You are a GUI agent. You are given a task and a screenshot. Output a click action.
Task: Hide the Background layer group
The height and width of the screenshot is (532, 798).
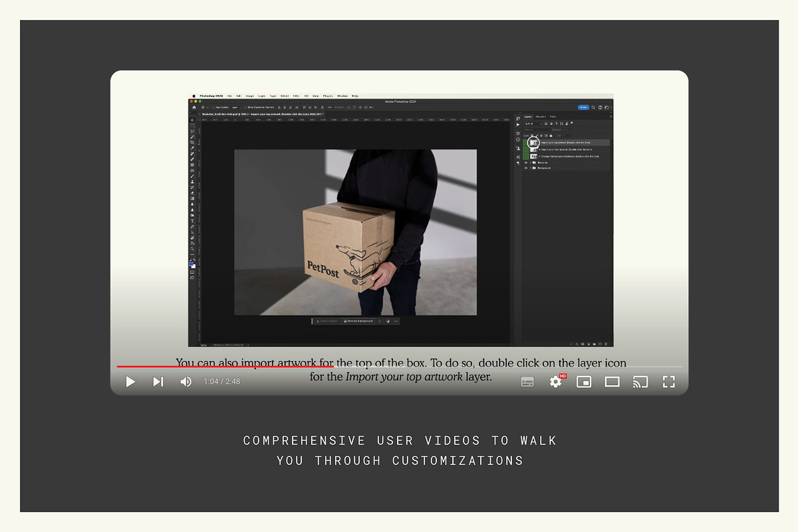click(526, 168)
